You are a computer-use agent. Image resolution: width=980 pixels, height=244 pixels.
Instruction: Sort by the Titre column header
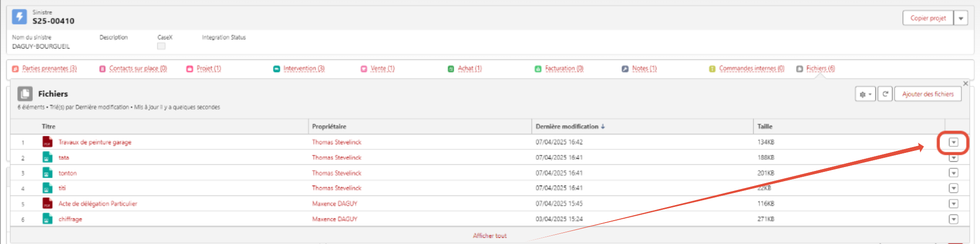[49, 127]
